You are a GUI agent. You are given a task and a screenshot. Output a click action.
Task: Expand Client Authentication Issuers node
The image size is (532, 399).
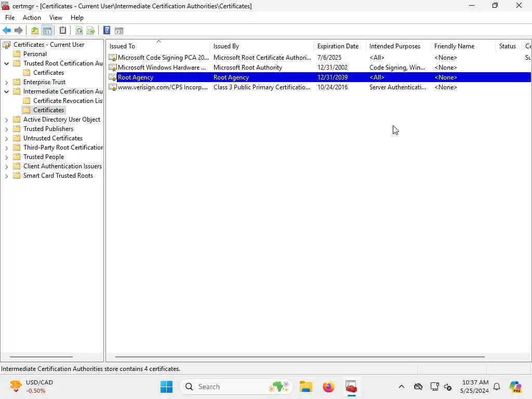(x=6, y=166)
